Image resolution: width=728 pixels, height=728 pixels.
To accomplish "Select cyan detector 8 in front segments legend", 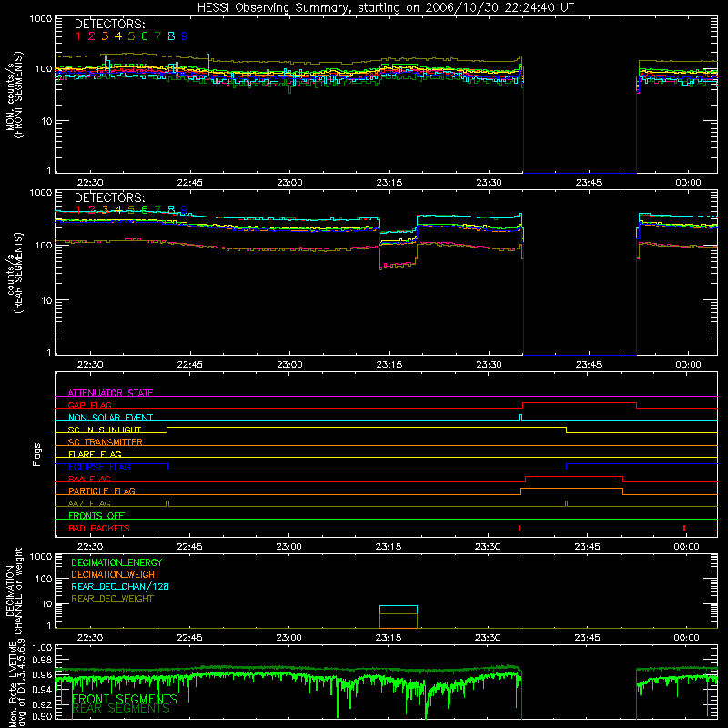I will (171, 36).
